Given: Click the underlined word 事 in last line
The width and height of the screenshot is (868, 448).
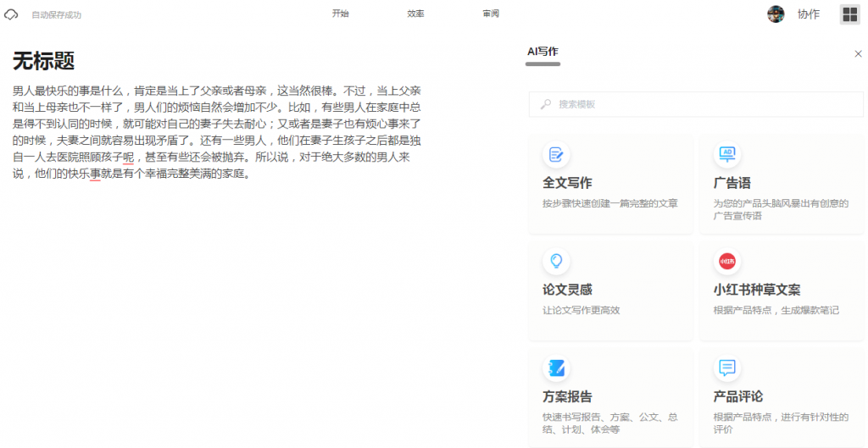Looking at the screenshot, I should (95, 174).
